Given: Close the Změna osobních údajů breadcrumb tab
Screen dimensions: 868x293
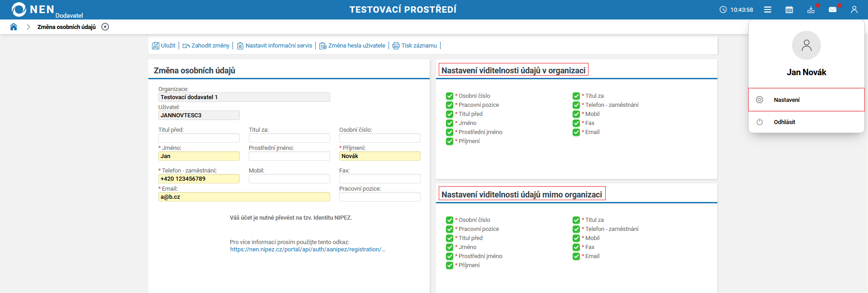Looking at the screenshot, I should (x=105, y=27).
